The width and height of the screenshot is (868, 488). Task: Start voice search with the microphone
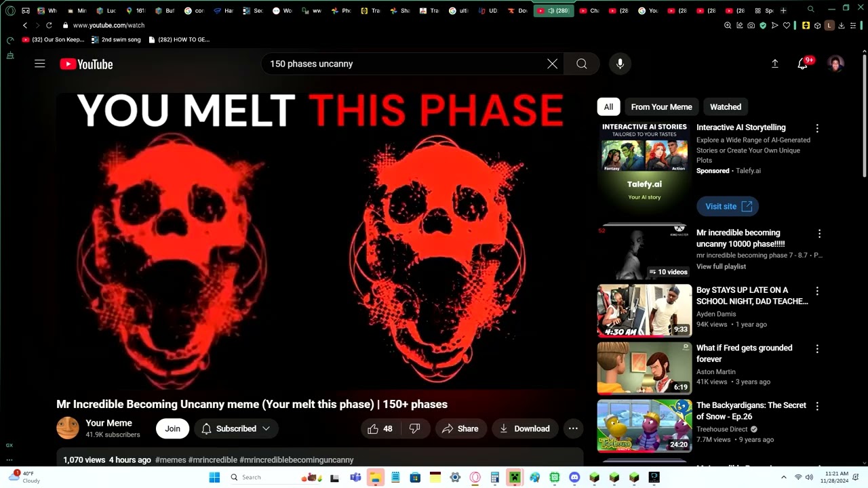(x=620, y=64)
